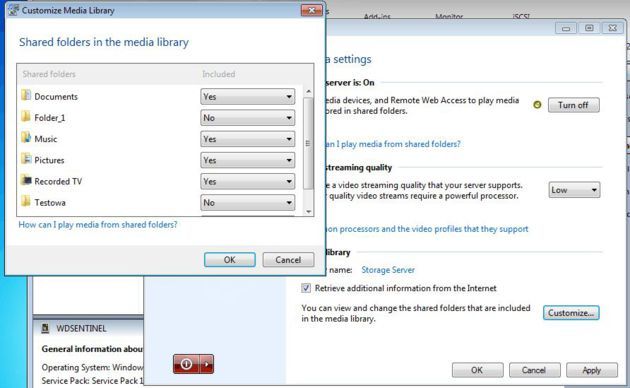This screenshot has width=630, height=388.
Task: Toggle Retrieve additional information from the Internet
Action: click(x=306, y=288)
